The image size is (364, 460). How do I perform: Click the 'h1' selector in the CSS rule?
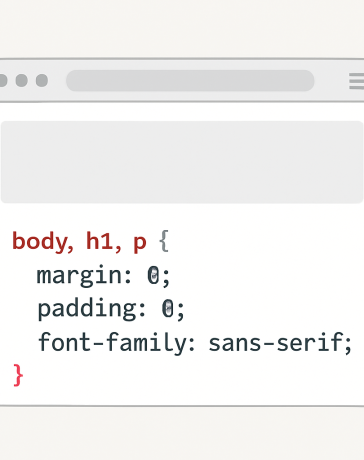pyautogui.click(x=99, y=241)
